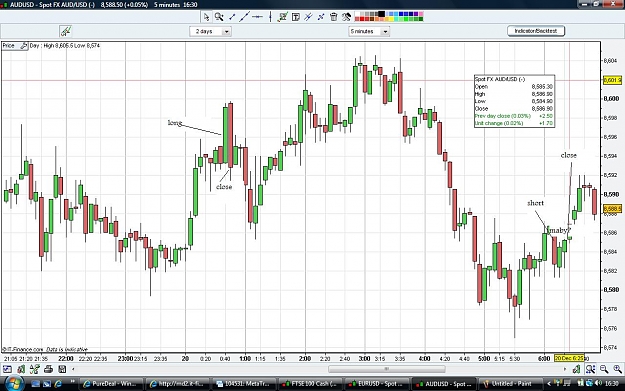625x391 pixels.
Task: Select the vertical line drawing tool
Action: point(270,17)
